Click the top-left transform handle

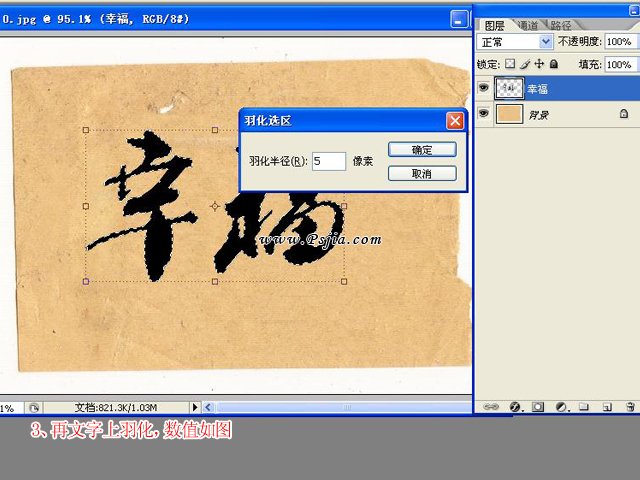point(86,130)
